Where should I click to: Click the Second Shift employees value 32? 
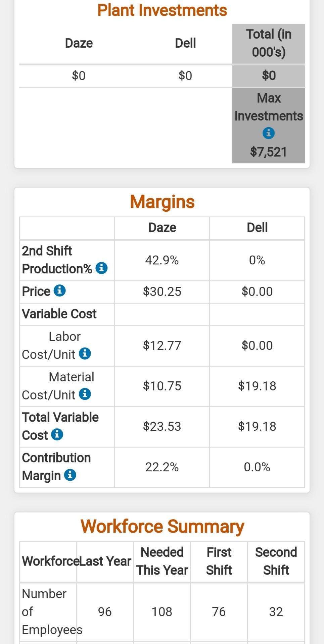tap(276, 612)
